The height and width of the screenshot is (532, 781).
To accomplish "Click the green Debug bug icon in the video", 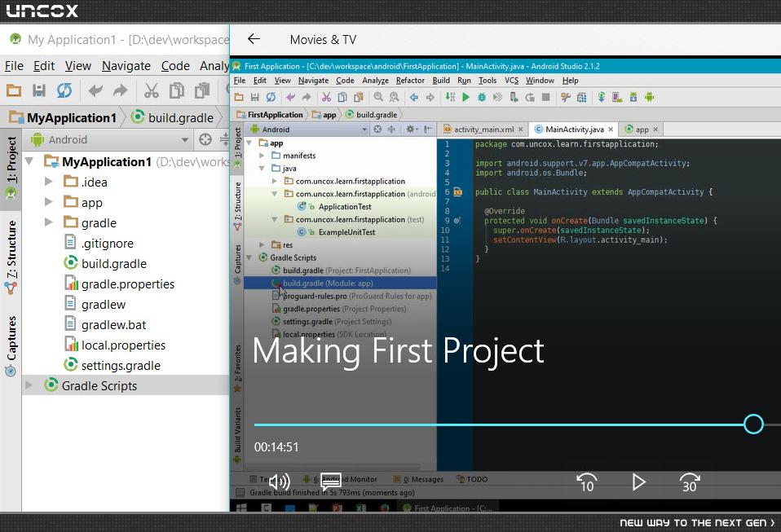I will (482, 97).
